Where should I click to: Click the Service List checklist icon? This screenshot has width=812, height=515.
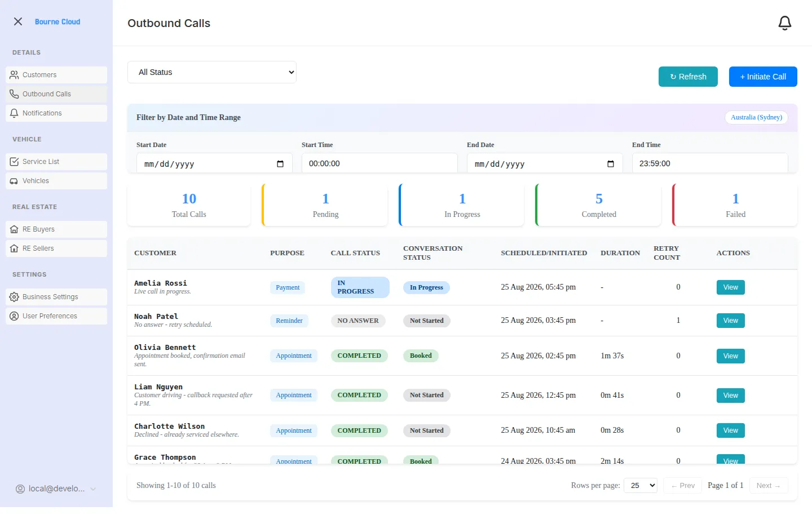14,162
